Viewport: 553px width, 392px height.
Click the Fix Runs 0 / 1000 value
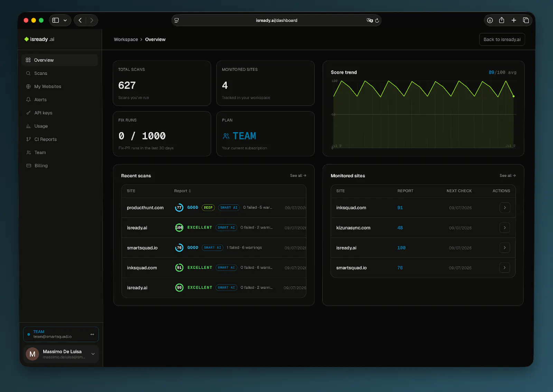tap(142, 136)
